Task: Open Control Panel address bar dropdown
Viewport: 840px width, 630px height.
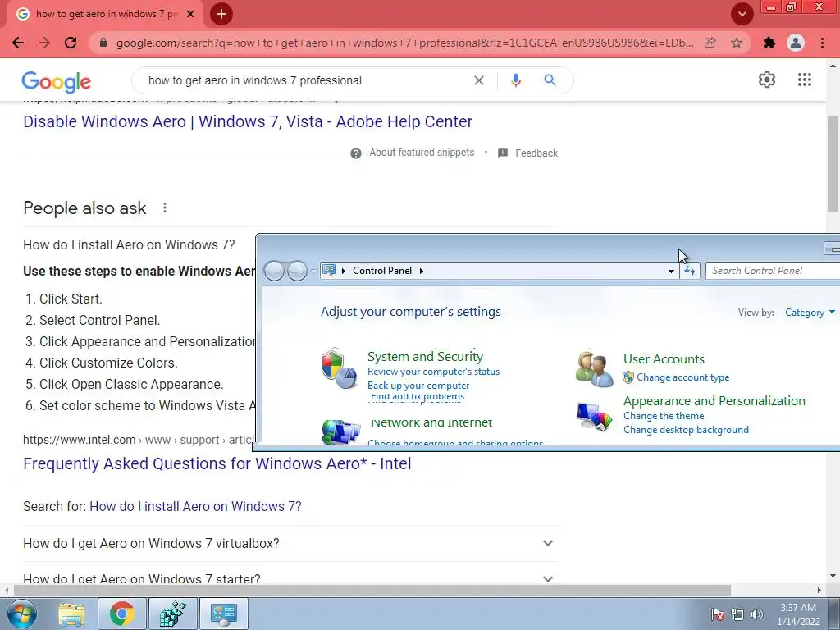Action: (671, 271)
